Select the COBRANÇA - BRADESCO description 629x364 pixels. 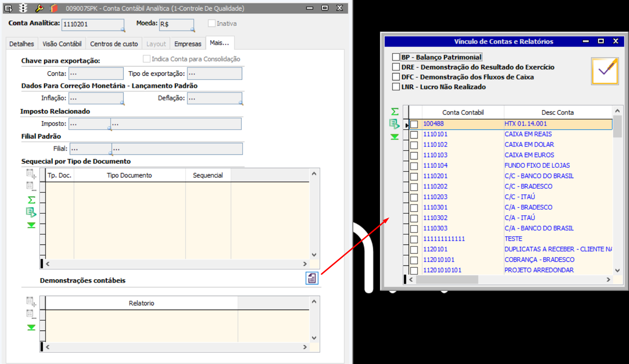coord(558,260)
